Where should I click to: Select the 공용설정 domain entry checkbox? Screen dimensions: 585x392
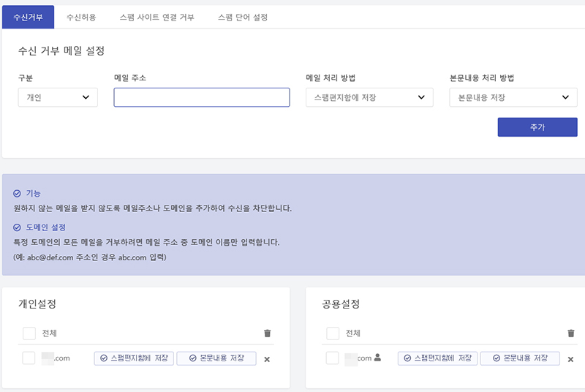332,358
